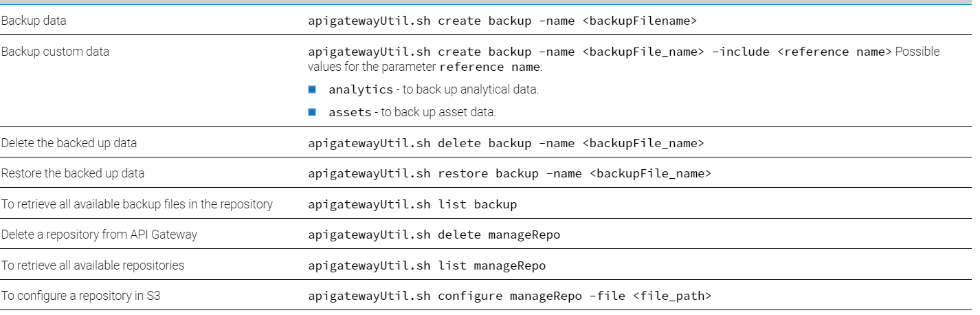This screenshot has height=315, width=980.
Task: Click "To retrieve all available backup files" text
Action: [137, 204]
